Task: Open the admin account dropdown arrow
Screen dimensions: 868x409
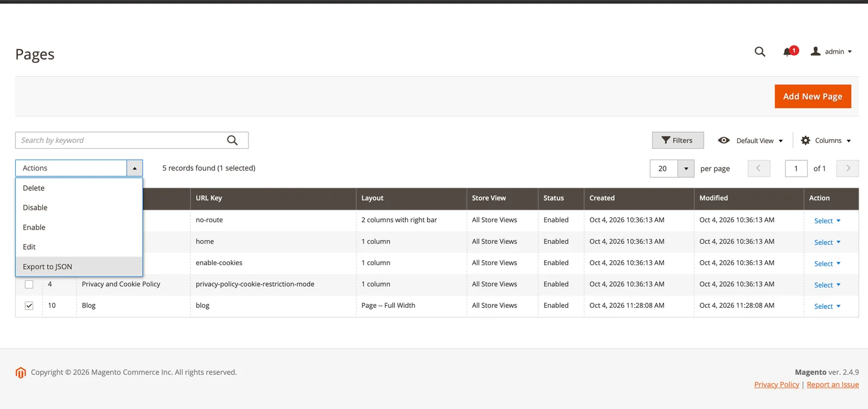Action: pyautogui.click(x=850, y=52)
